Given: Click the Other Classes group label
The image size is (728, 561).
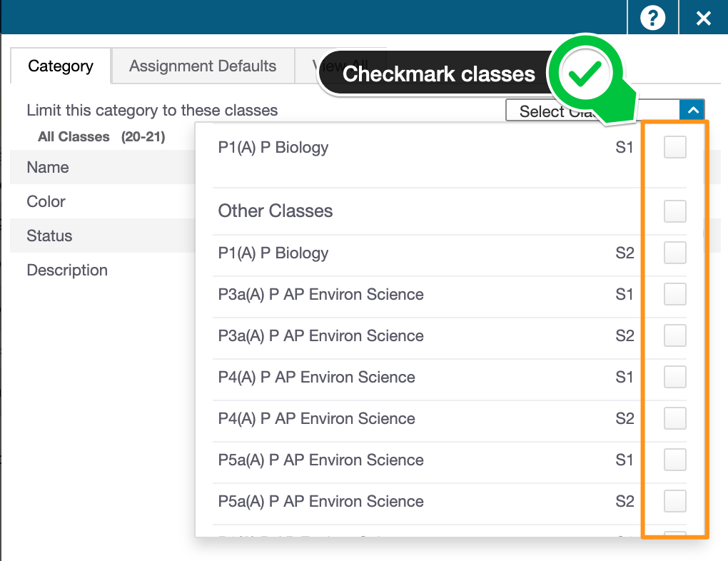Looking at the screenshot, I should pos(275,211).
